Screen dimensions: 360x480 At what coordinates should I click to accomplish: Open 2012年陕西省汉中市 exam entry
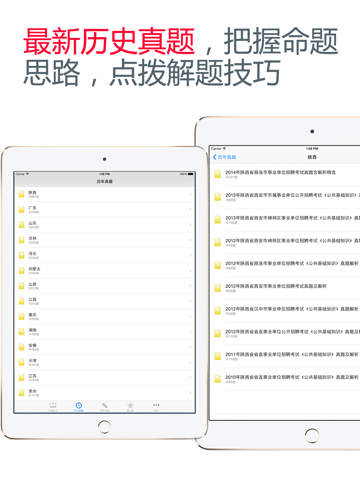(285, 311)
